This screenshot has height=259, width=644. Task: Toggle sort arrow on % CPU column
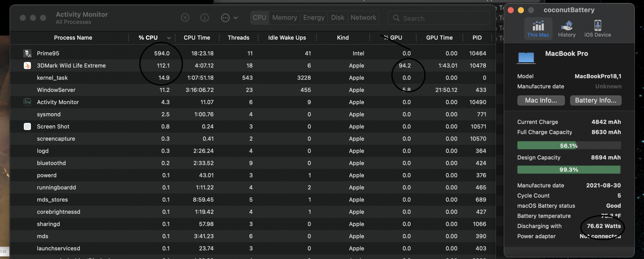pos(169,38)
